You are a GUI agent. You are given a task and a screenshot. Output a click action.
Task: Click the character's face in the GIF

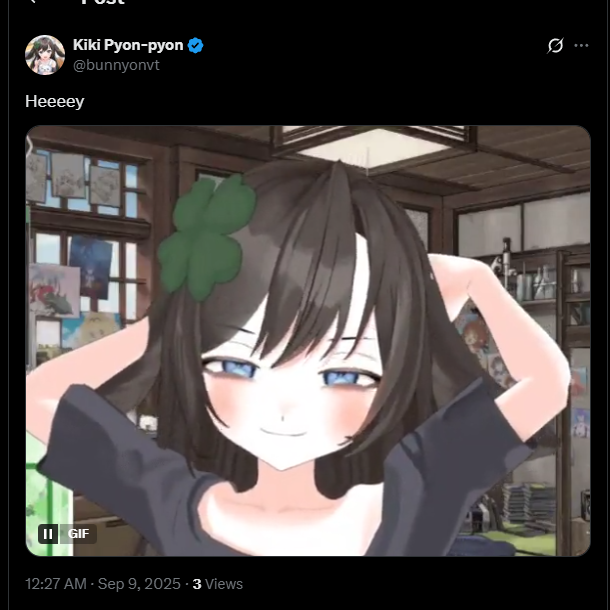[290, 393]
